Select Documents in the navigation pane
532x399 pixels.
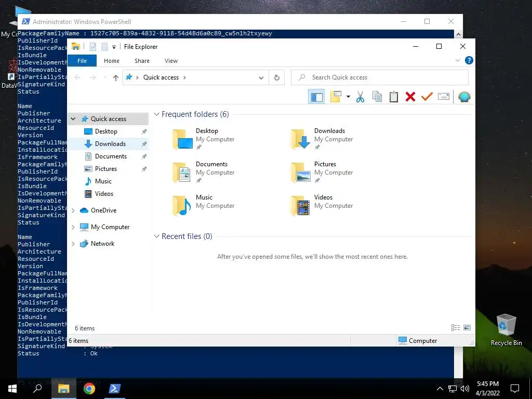pos(111,156)
